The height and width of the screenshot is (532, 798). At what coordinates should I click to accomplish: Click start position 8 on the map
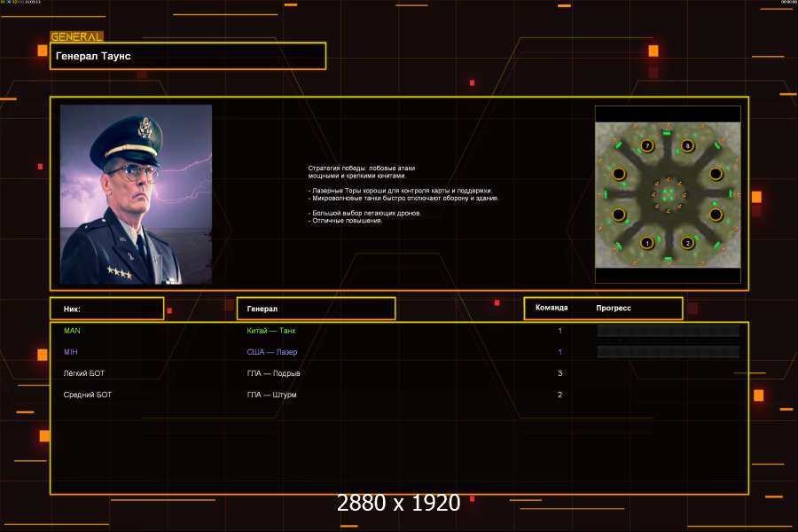pyautogui.click(x=687, y=145)
